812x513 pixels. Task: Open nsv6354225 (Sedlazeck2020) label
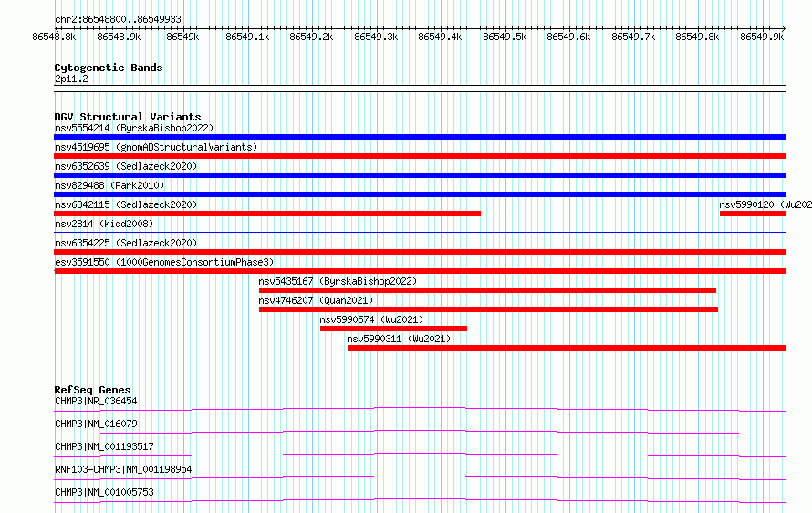coord(126,243)
